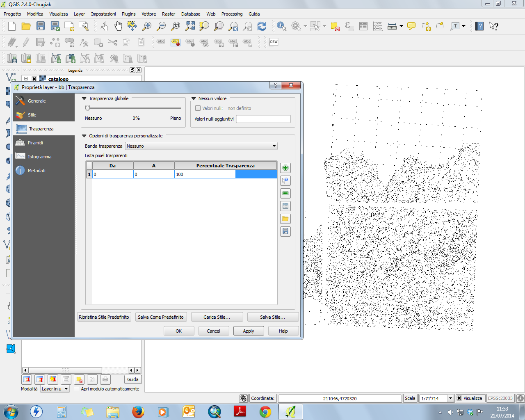Collapse the Trasparenza globale section

pos(84,98)
